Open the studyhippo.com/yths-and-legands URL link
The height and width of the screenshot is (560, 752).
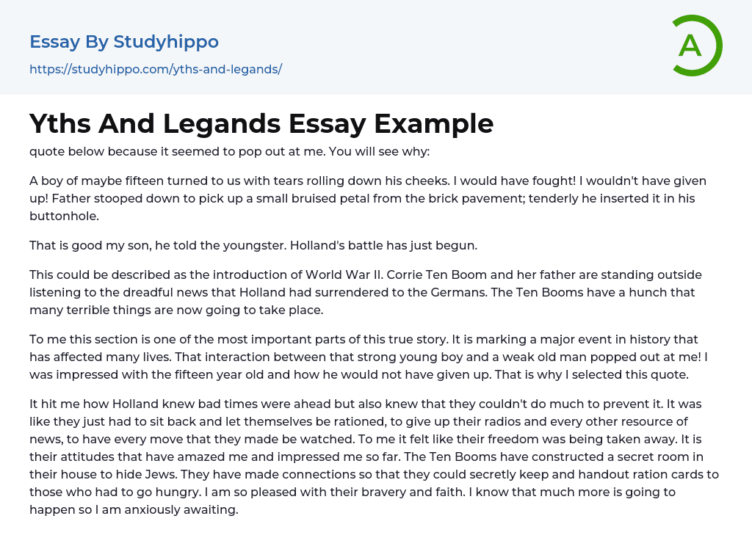(156, 69)
